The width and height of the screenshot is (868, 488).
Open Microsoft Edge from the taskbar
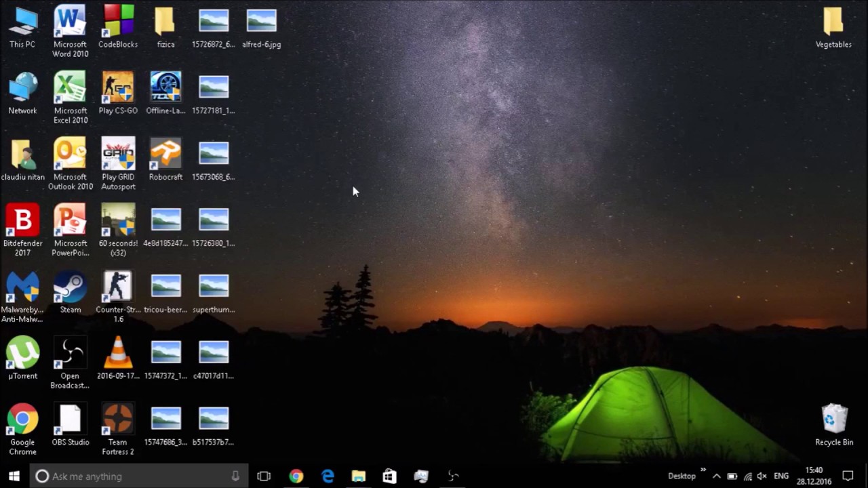(x=328, y=476)
